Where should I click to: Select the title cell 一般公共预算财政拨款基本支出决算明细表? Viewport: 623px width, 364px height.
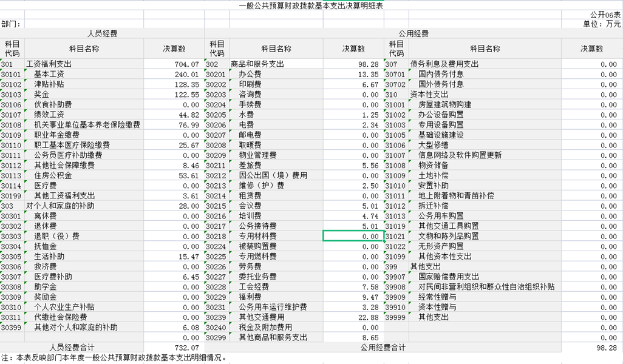click(311, 5)
